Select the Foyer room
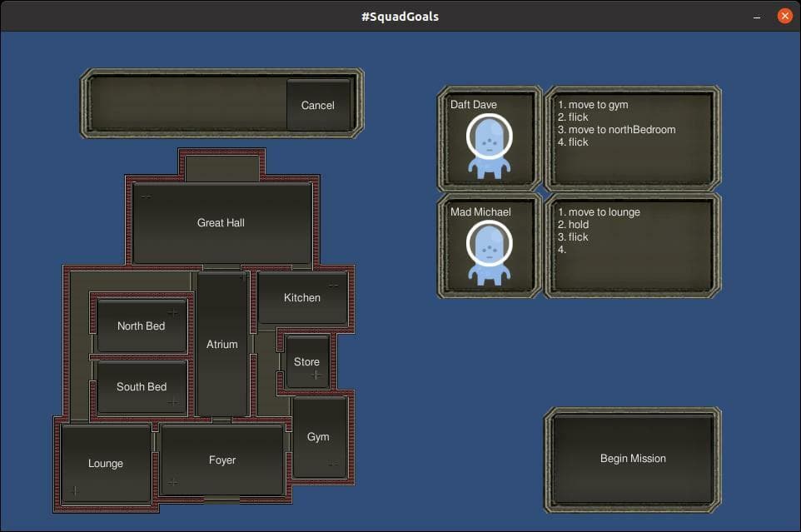 tap(222, 460)
